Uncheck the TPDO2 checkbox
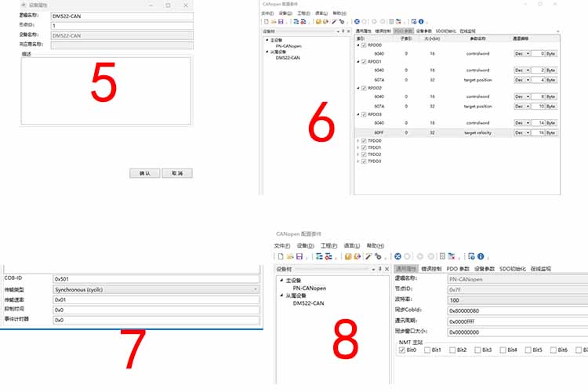The width and height of the screenshot is (588, 392). click(x=364, y=154)
